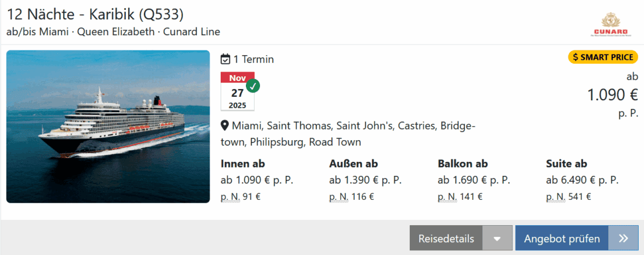The width and height of the screenshot is (644, 255).
Task: Select the Suite ab cabin price
Action: 582,180
